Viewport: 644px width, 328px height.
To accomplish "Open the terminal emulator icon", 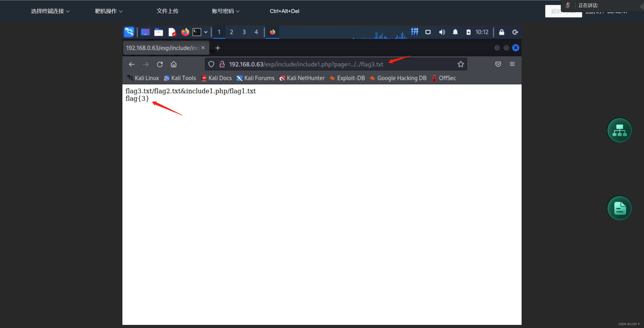I will (x=197, y=32).
